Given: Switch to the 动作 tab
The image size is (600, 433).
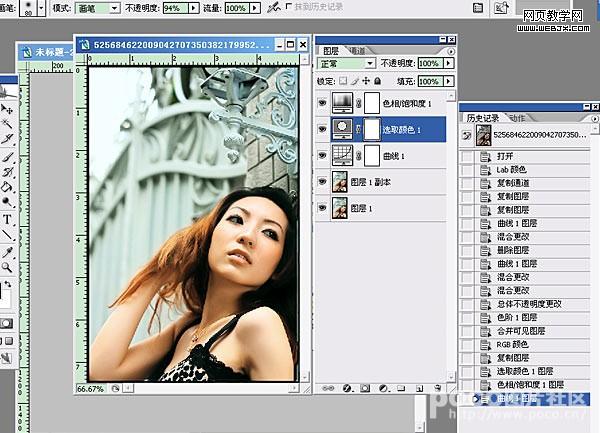Looking at the screenshot, I should [518, 118].
